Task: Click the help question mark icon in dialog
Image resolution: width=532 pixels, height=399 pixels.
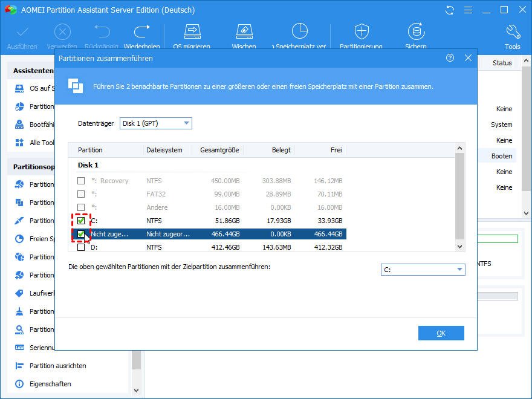Action: point(450,58)
